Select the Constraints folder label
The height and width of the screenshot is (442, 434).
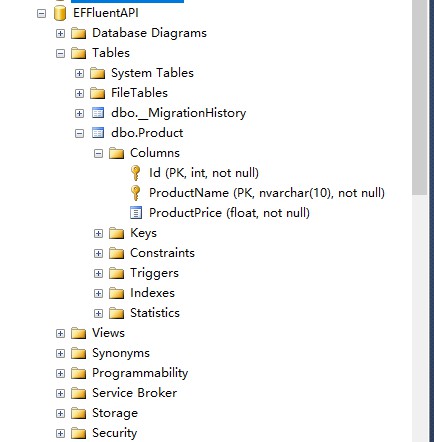click(162, 253)
